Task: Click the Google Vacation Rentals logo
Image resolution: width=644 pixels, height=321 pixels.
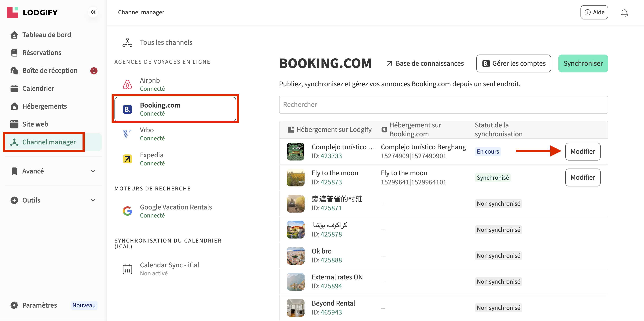Action: [x=127, y=211]
